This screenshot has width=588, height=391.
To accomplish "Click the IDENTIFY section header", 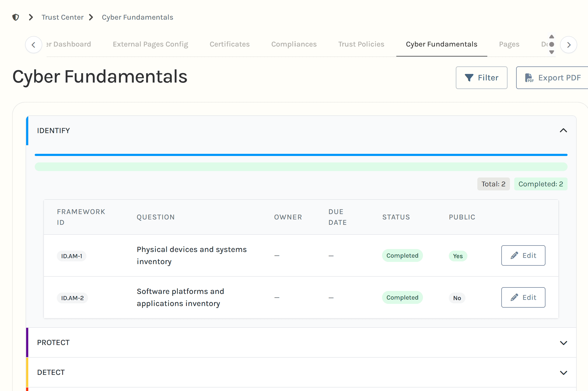I will click(x=301, y=130).
